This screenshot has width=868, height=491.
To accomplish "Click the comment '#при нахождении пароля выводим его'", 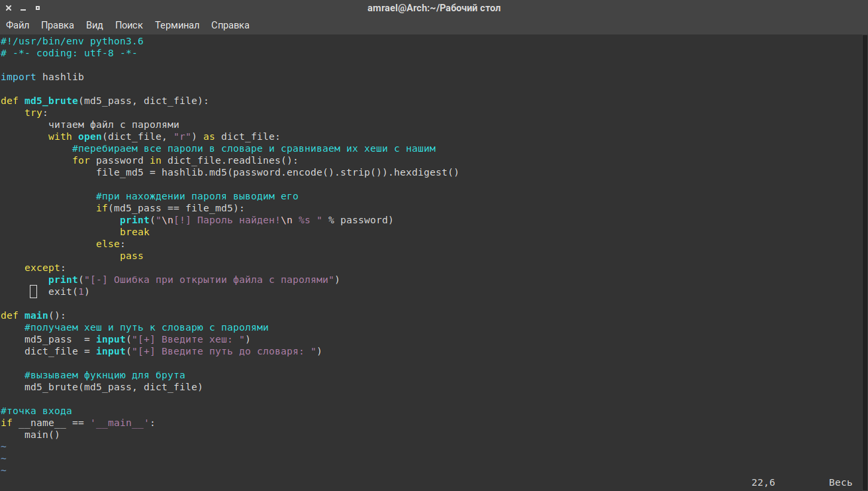I will (x=197, y=196).
